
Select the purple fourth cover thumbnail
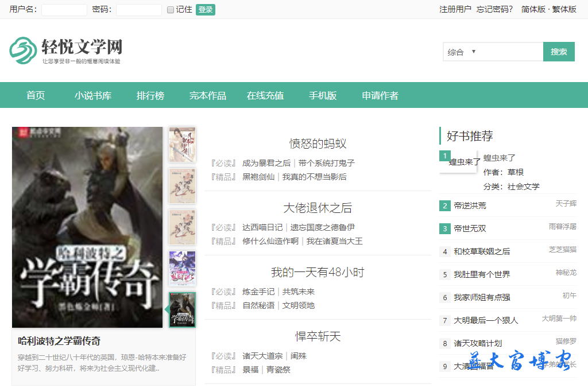(182, 269)
